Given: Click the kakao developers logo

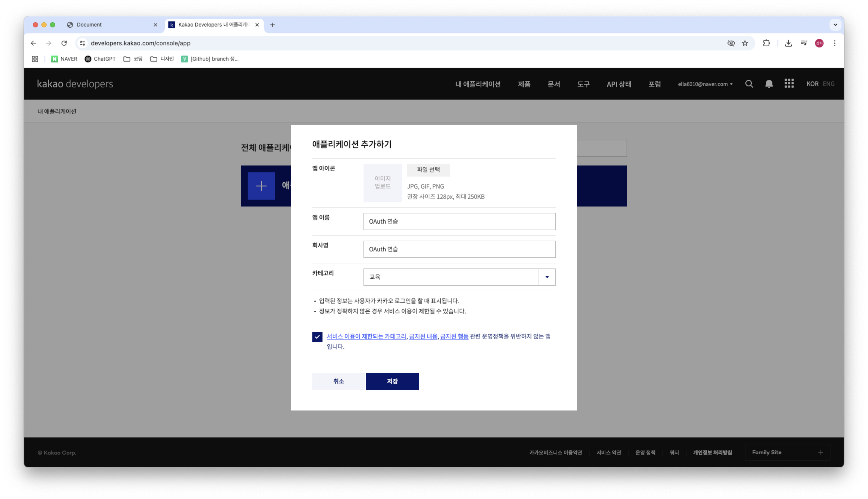Looking at the screenshot, I should click(75, 84).
